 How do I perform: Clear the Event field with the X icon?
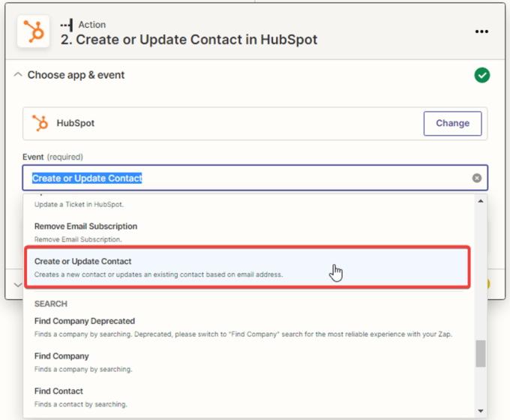[x=476, y=178]
